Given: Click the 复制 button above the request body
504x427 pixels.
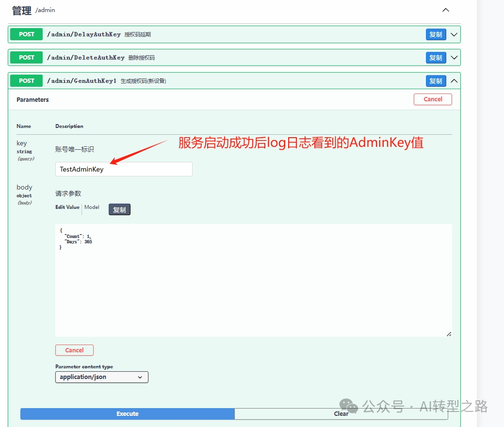Looking at the screenshot, I should click(119, 209).
